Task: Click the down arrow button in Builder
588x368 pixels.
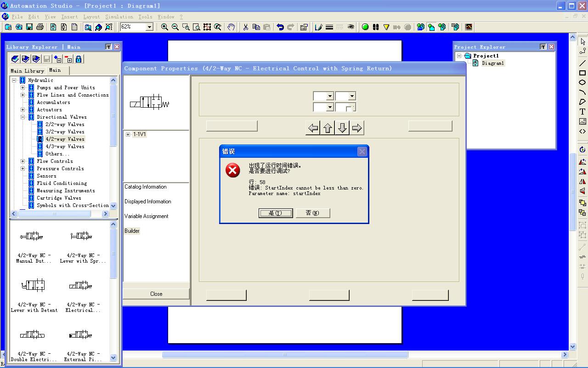Action: coord(342,128)
